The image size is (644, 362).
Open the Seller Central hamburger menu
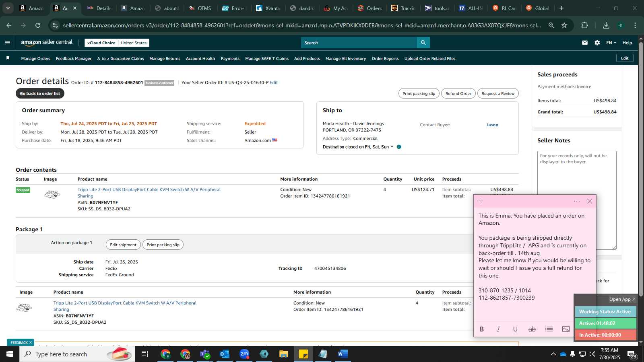[x=8, y=43]
